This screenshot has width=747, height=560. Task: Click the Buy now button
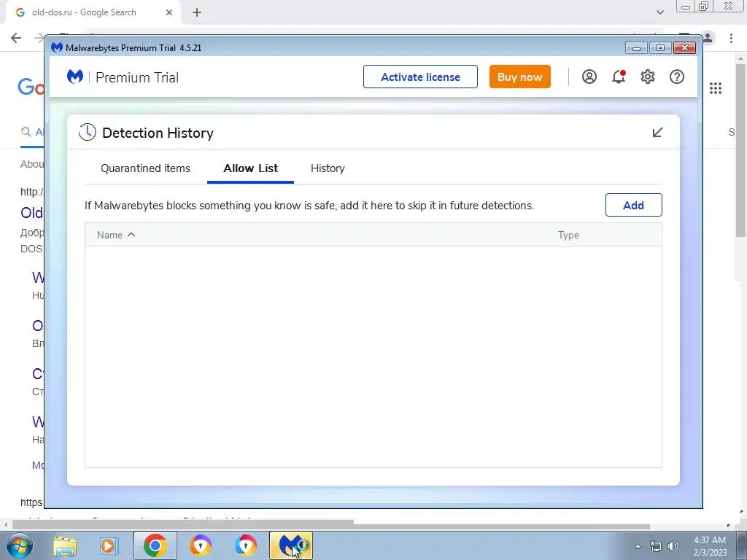pyautogui.click(x=519, y=77)
